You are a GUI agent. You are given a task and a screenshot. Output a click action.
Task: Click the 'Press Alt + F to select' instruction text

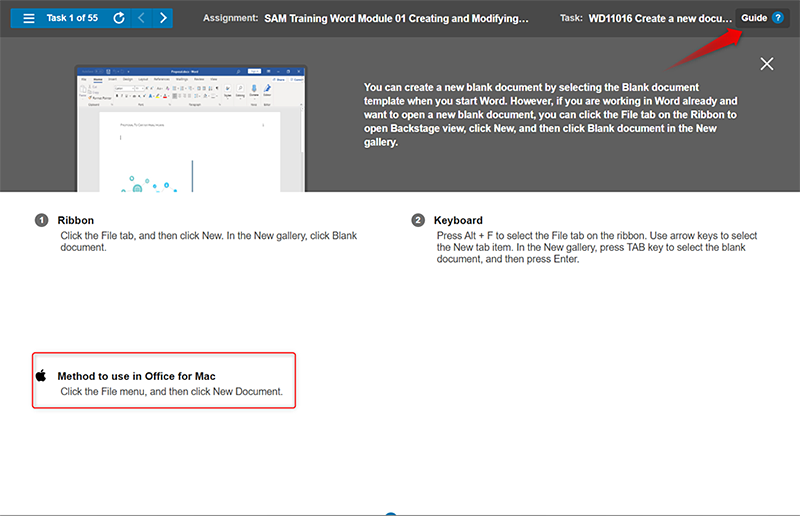point(597,248)
